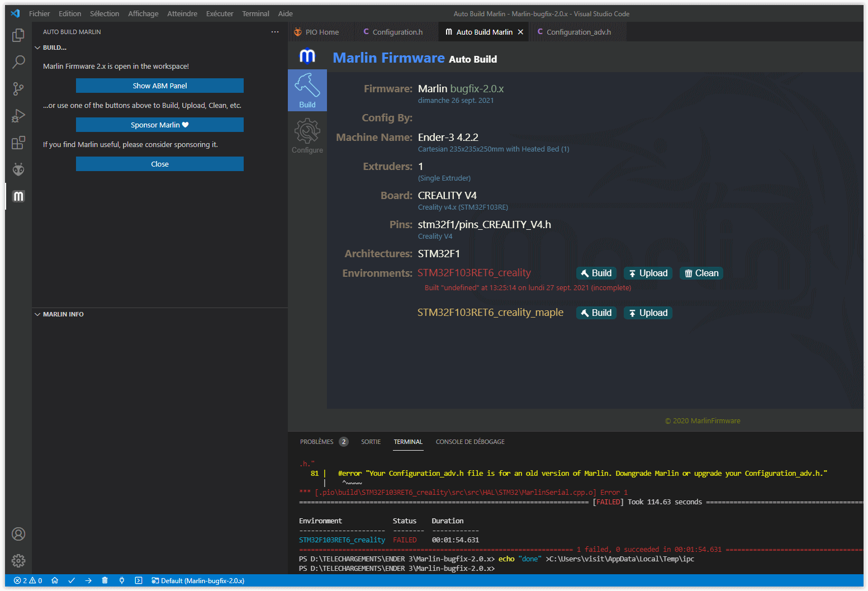The width and height of the screenshot is (868, 591).
Task: Click the Marlin logo in panel header
Action: (x=307, y=56)
